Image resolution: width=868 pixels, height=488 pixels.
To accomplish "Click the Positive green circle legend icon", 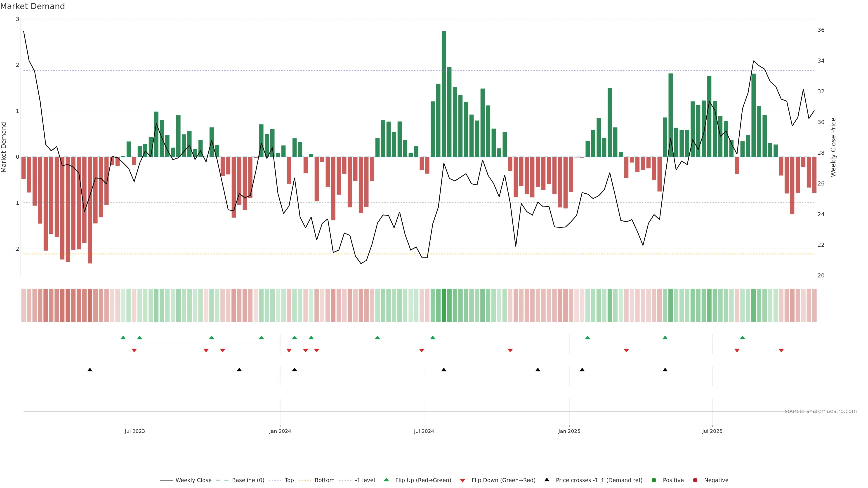I will click(x=654, y=480).
